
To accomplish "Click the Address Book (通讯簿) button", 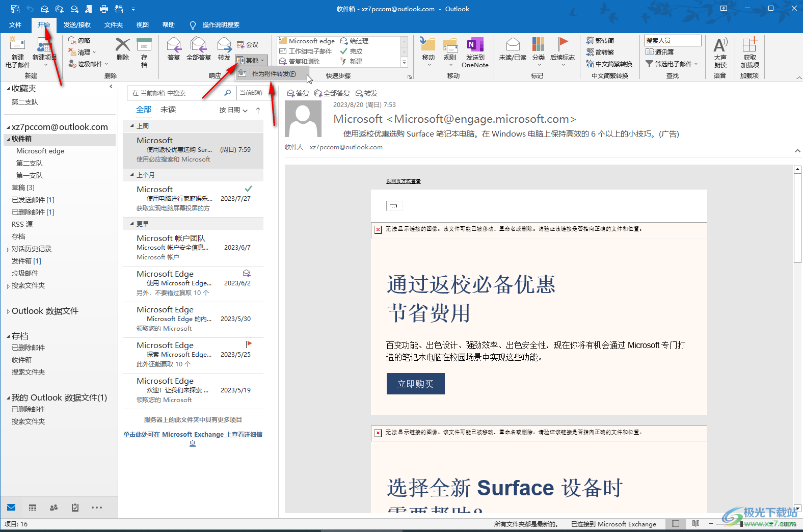I will click(660, 52).
